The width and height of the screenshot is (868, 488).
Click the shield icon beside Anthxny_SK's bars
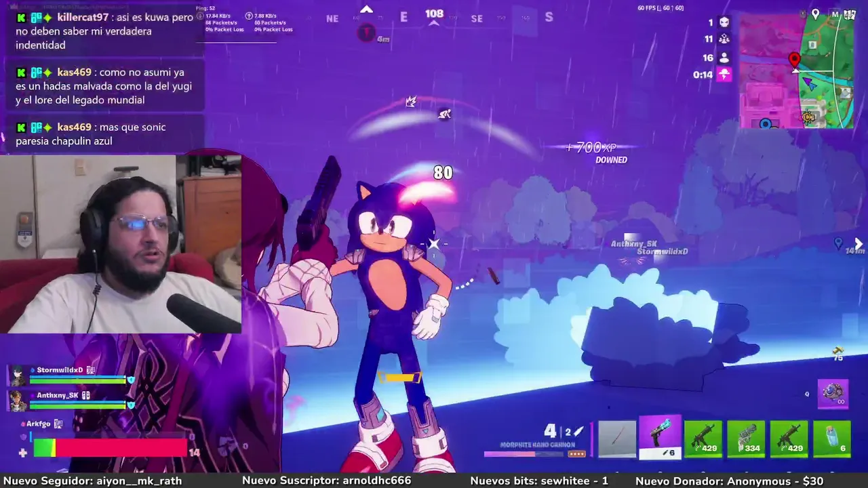coord(131,405)
